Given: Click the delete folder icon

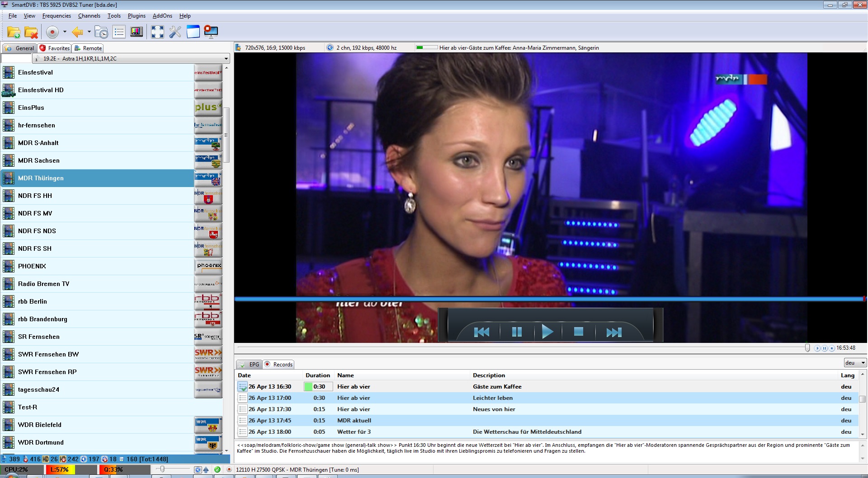Looking at the screenshot, I should point(31,32).
